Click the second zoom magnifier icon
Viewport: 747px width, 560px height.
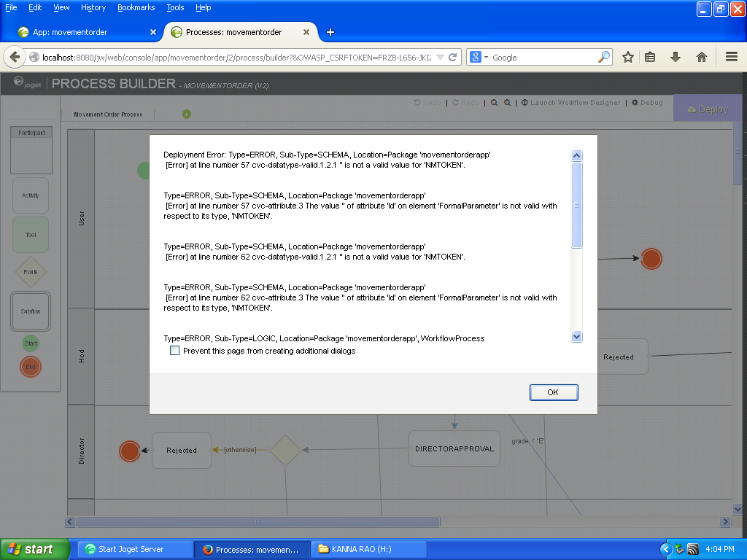(508, 102)
